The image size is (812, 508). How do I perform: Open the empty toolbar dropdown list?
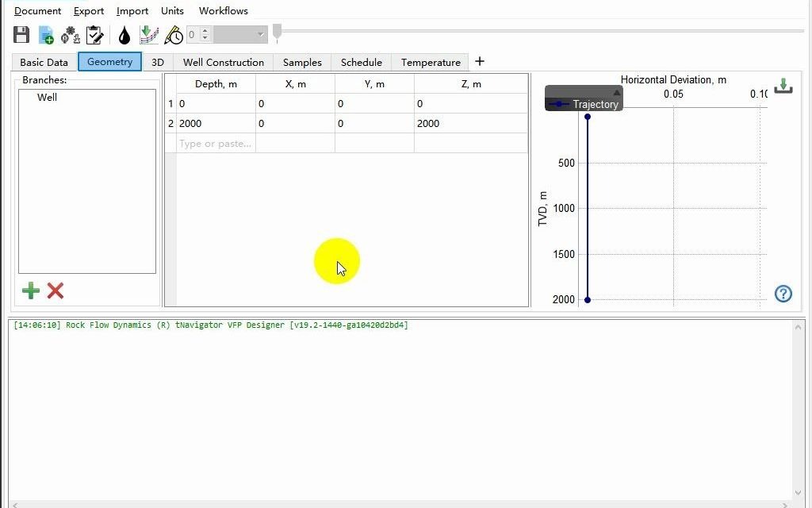tap(238, 35)
